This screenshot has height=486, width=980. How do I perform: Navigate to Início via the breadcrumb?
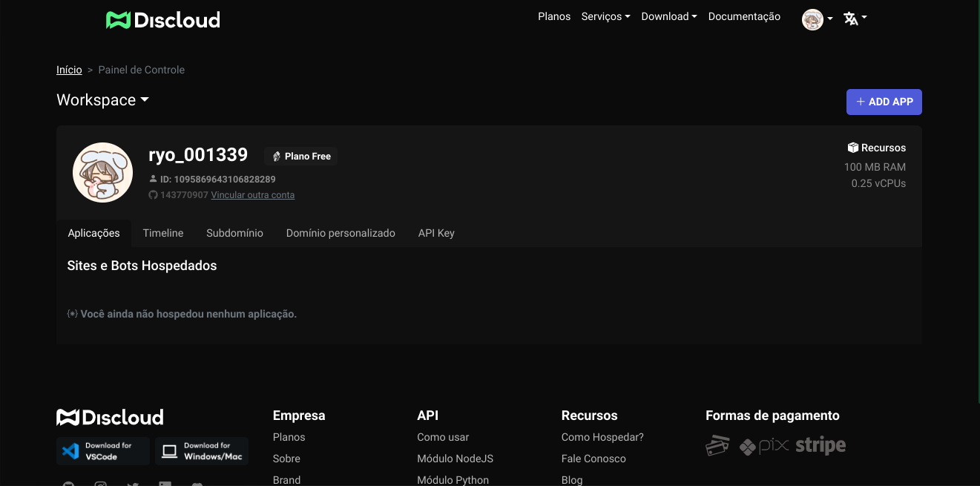click(x=69, y=69)
